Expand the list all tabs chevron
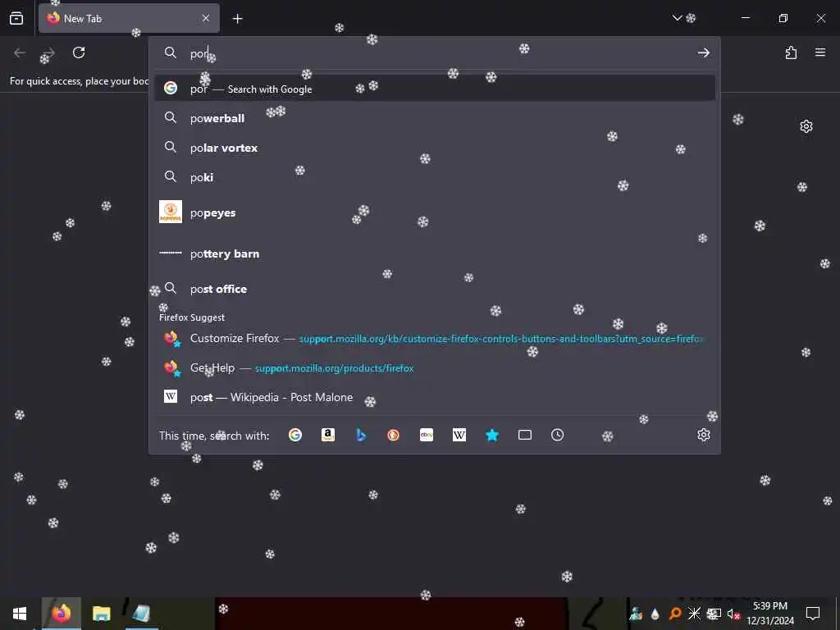This screenshot has width=840, height=630. pyautogui.click(x=677, y=18)
